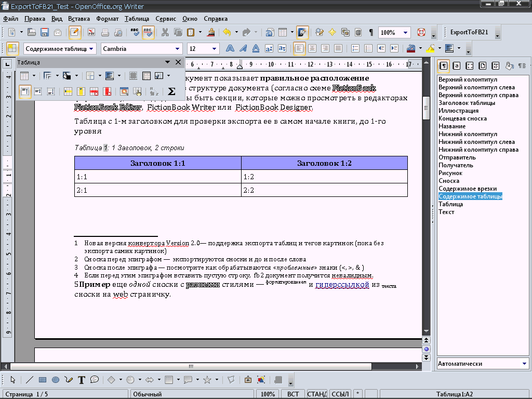Select the Format Paintbrush tool

coord(211,32)
